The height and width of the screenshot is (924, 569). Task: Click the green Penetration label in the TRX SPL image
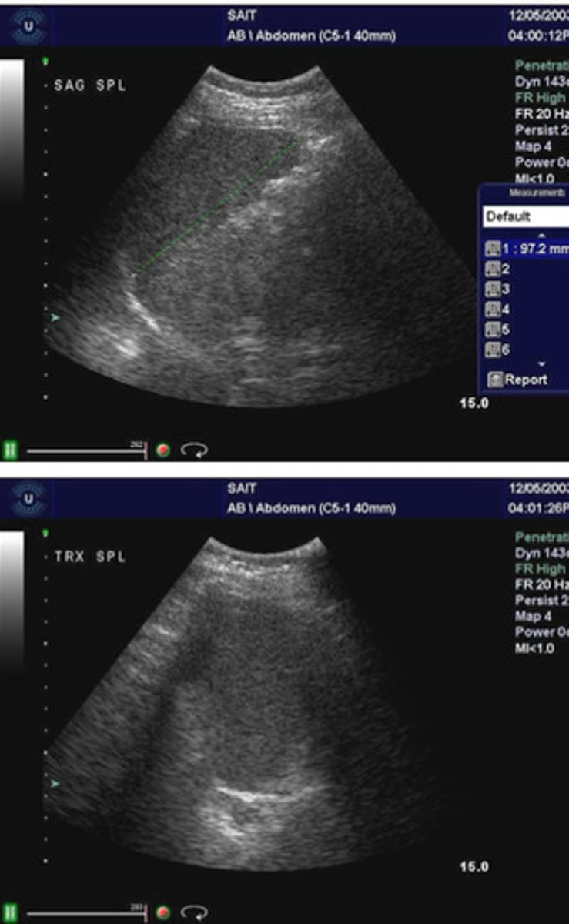point(541,537)
